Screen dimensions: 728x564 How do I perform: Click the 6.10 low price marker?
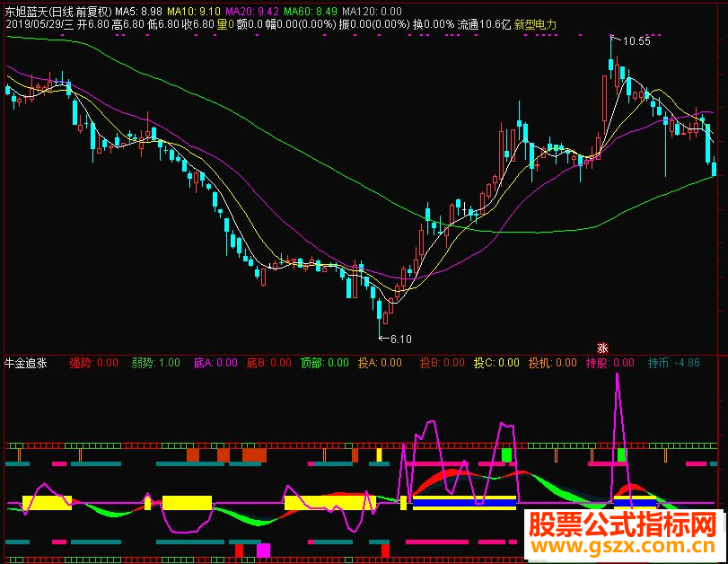tap(401, 339)
